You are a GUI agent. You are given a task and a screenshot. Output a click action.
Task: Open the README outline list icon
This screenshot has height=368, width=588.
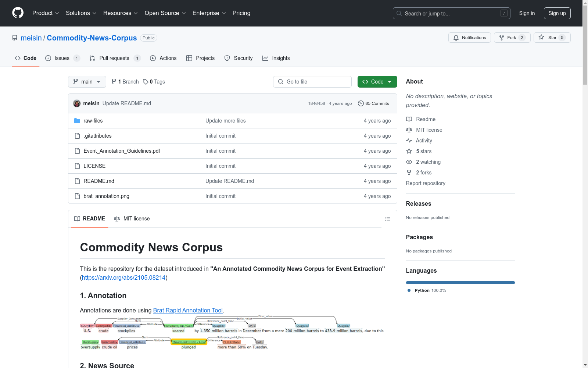point(388,219)
